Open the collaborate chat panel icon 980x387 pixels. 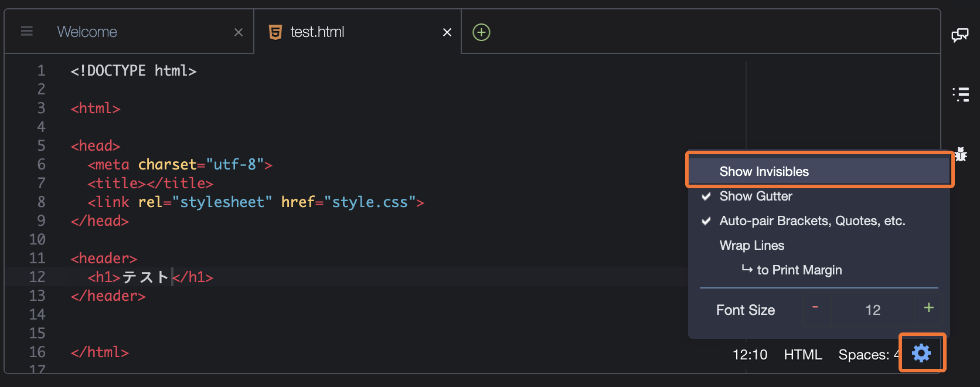[x=959, y=36]
